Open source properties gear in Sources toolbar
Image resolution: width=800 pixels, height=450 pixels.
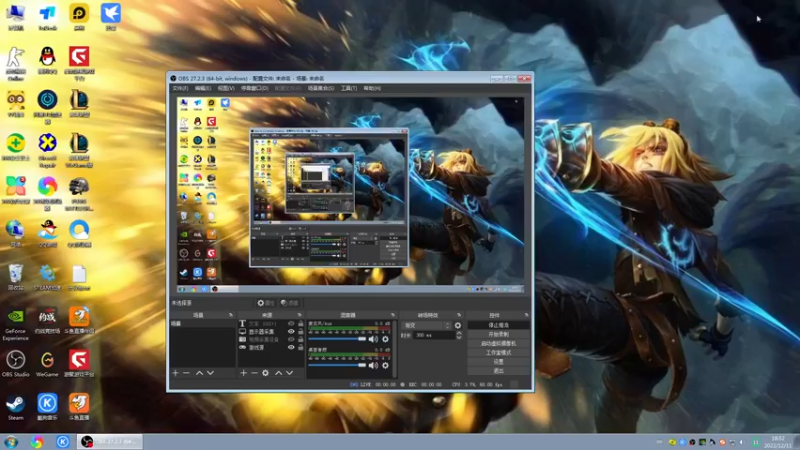(x=265, y=373)
